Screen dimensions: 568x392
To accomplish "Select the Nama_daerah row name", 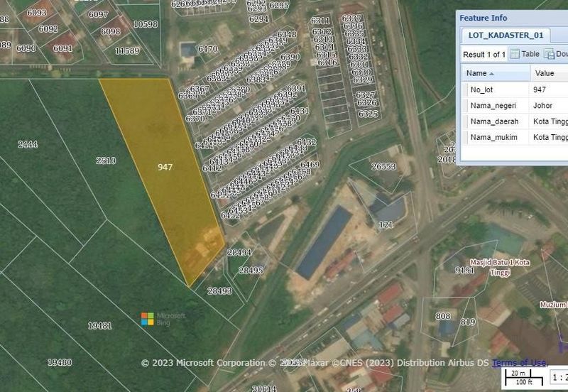I will tap(496, 121).
